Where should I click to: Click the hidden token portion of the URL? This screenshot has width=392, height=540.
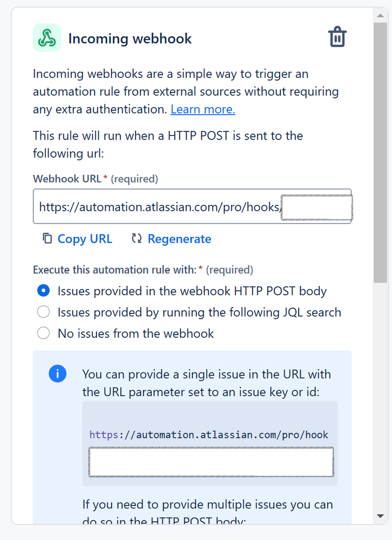[316, 206]
